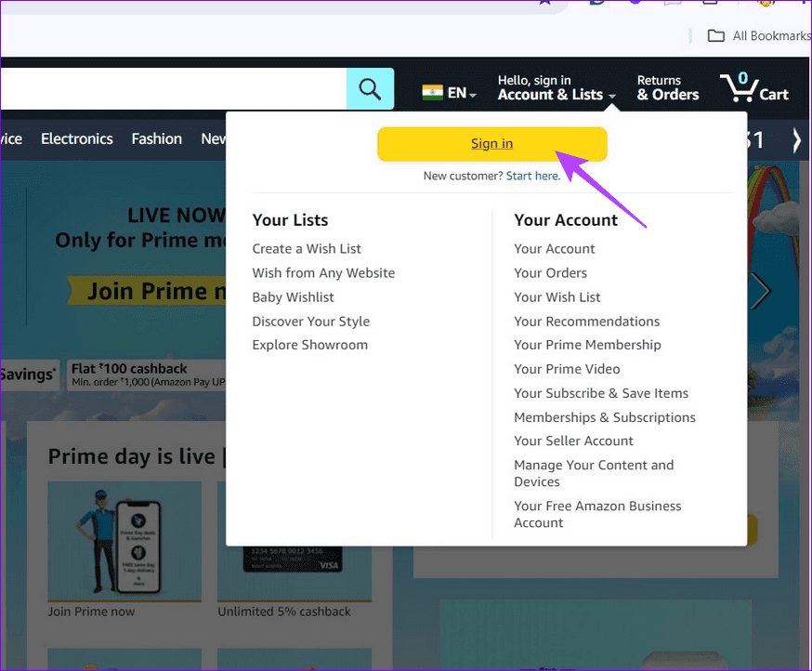Open the All Bookmarks folder

[x=757, y=35]
